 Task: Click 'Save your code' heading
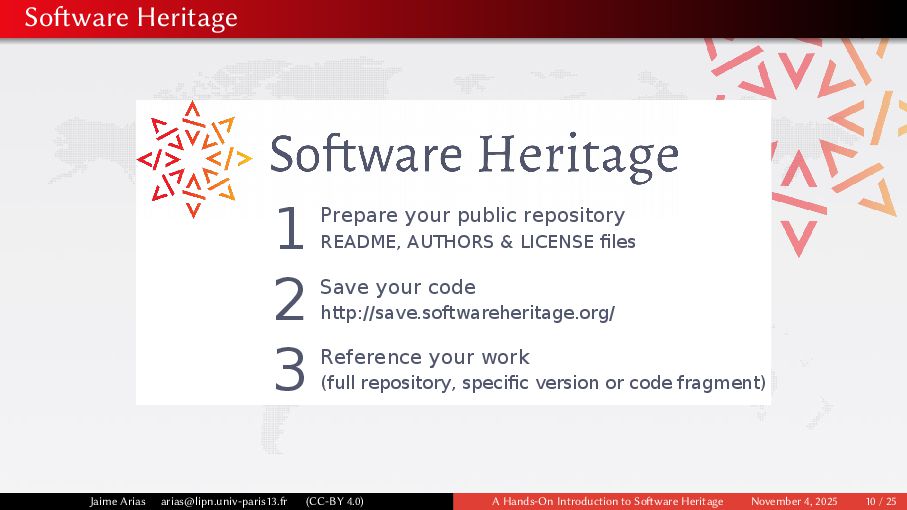[398, 287]
